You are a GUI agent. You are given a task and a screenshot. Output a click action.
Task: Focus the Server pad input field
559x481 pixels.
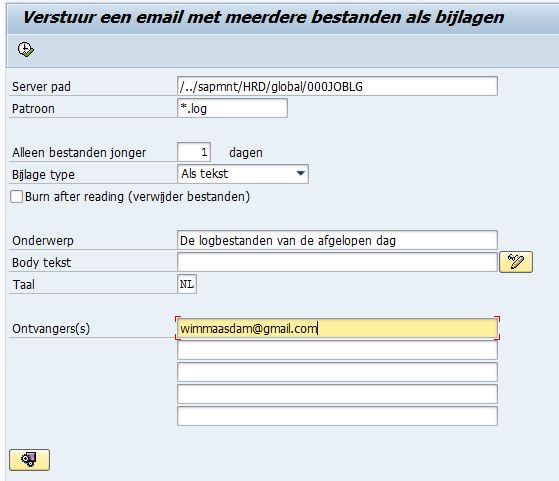click(x=337, y=86)
